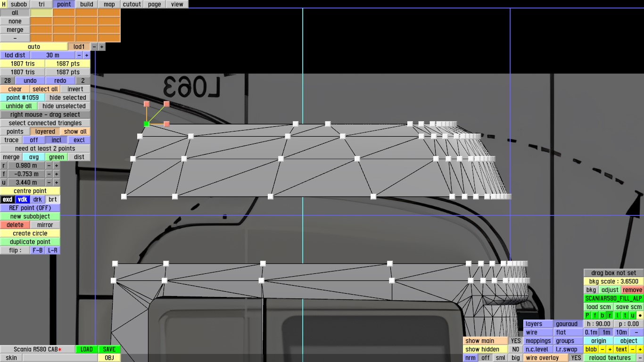Choose avg merge mode

coord(34,157)
